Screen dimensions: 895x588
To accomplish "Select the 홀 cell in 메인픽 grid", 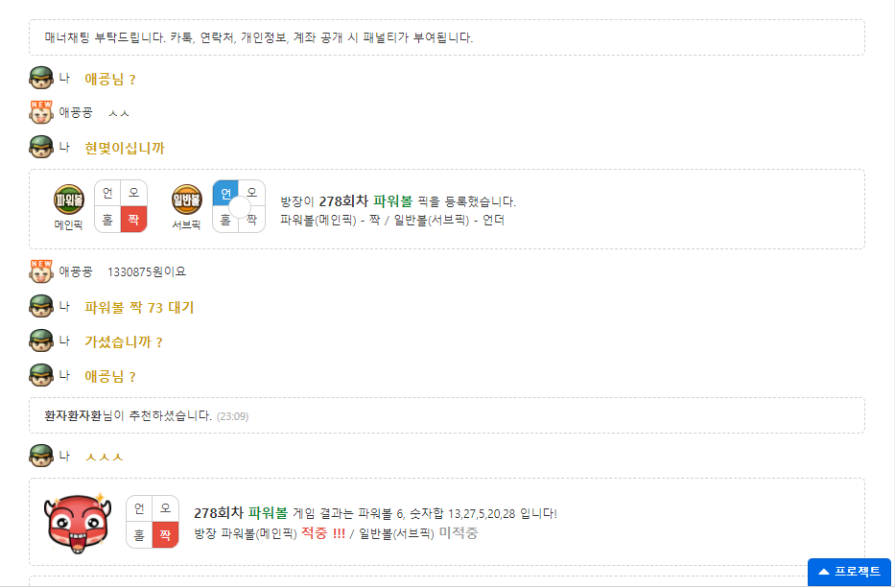I will [x=107, y=220].
